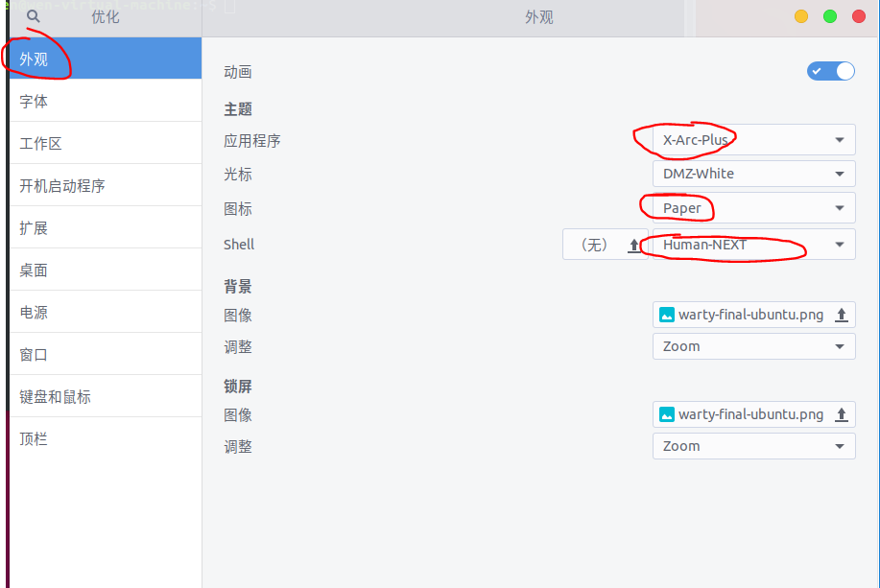Toggle the 动画 animation switch
The width and height of the screenshot is (880, 588).
coord(831,71)
